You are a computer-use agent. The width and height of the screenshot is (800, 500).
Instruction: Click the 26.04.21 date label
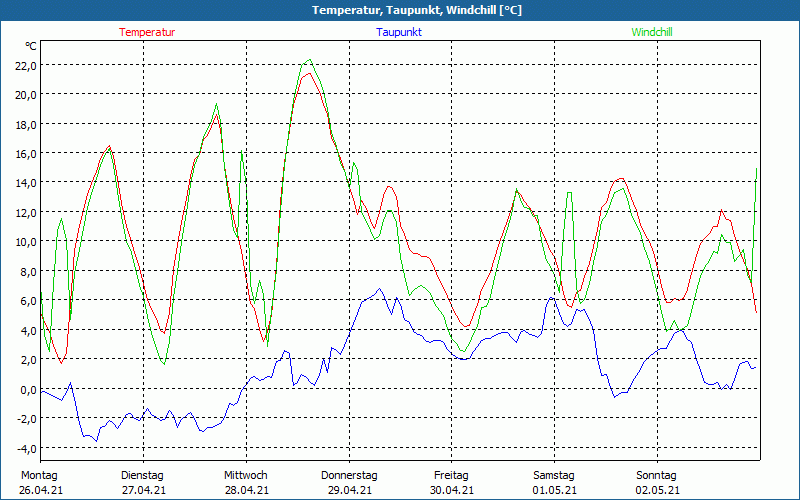pyautogui.click(x=41, y=490)
